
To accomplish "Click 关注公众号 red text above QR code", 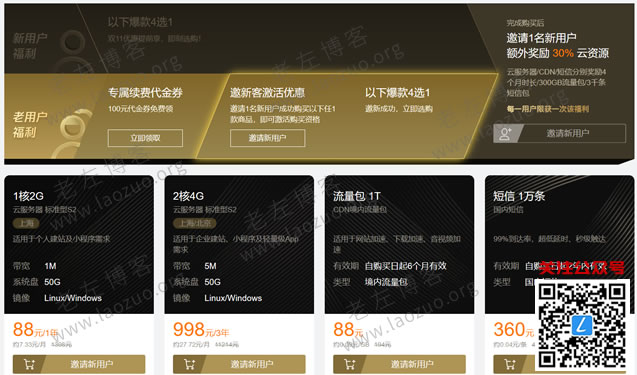I will point(582,267).
